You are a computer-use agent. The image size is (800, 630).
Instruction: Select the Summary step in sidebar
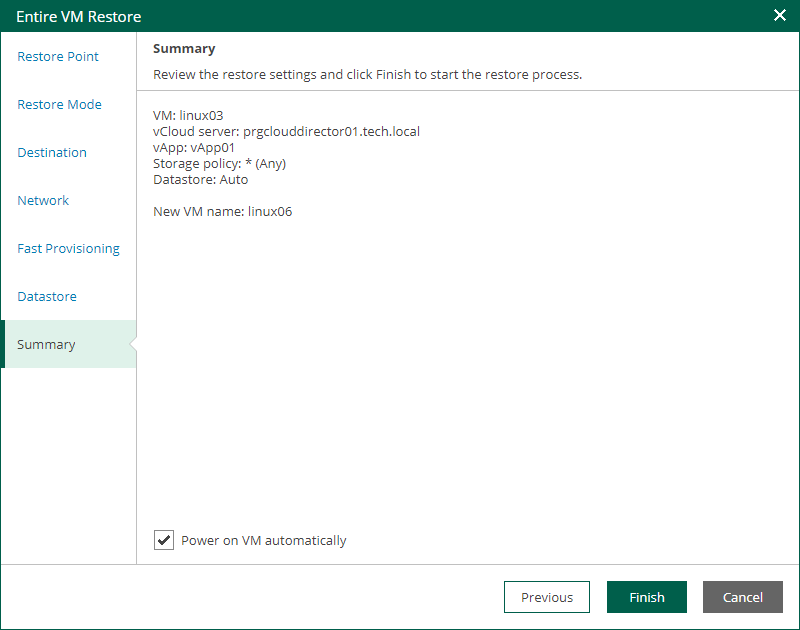coord(69,344)
